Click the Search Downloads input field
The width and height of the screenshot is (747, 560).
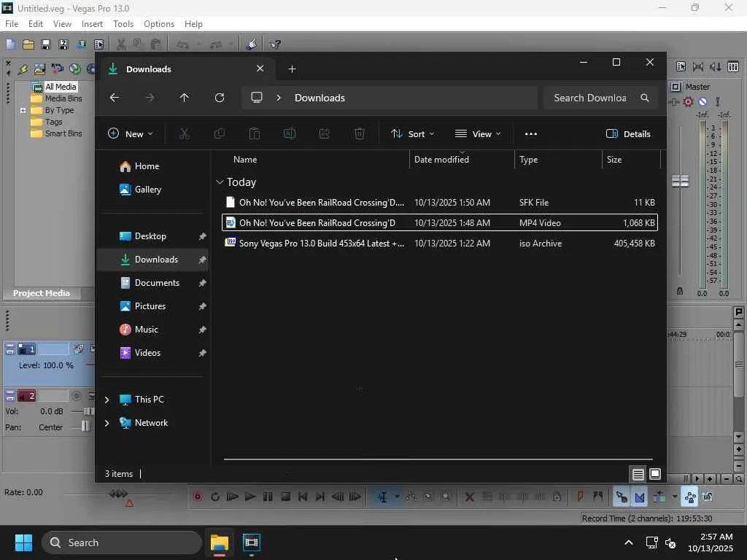[x=589, y=98]
